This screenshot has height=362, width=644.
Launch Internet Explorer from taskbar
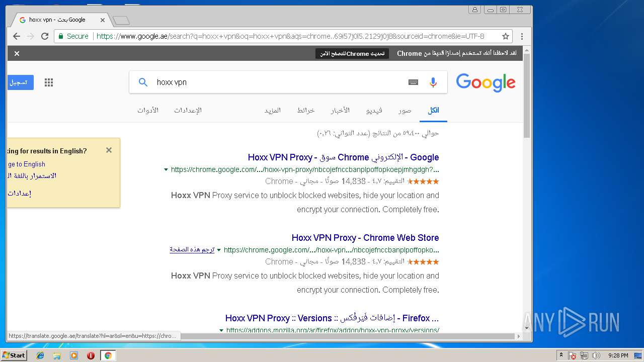click(40, 355)
